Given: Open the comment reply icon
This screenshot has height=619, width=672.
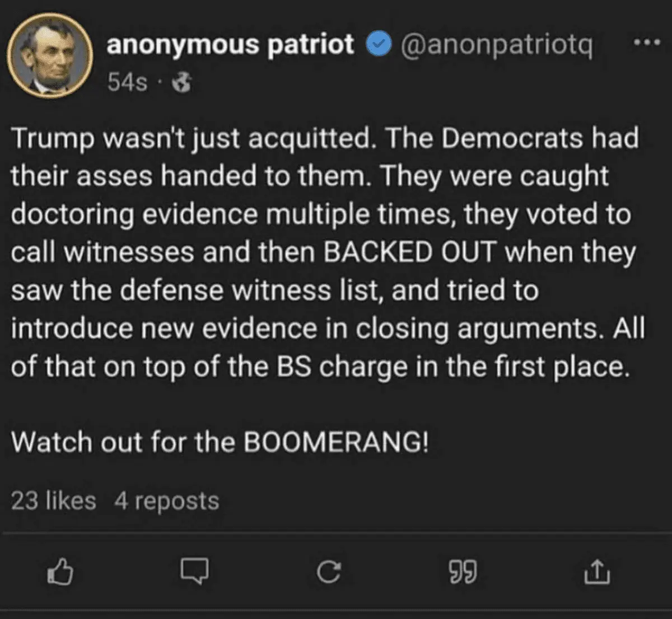Looking at the screenshot, I should 194,572.
